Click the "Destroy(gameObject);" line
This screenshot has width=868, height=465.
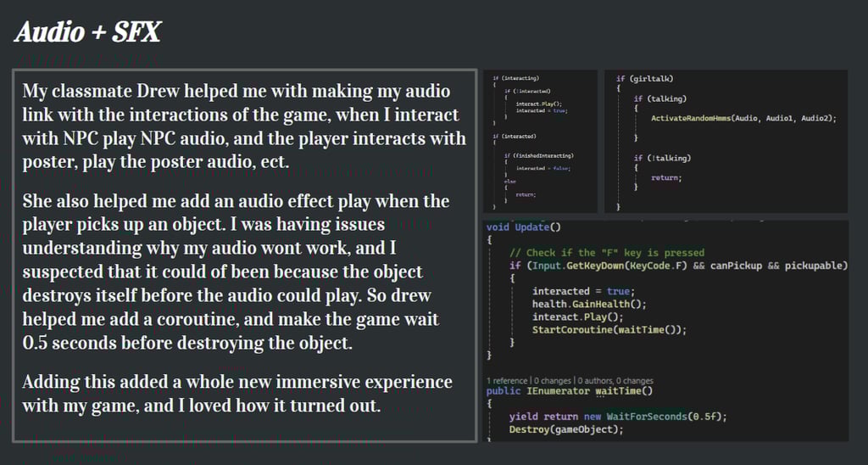point(566,429)
